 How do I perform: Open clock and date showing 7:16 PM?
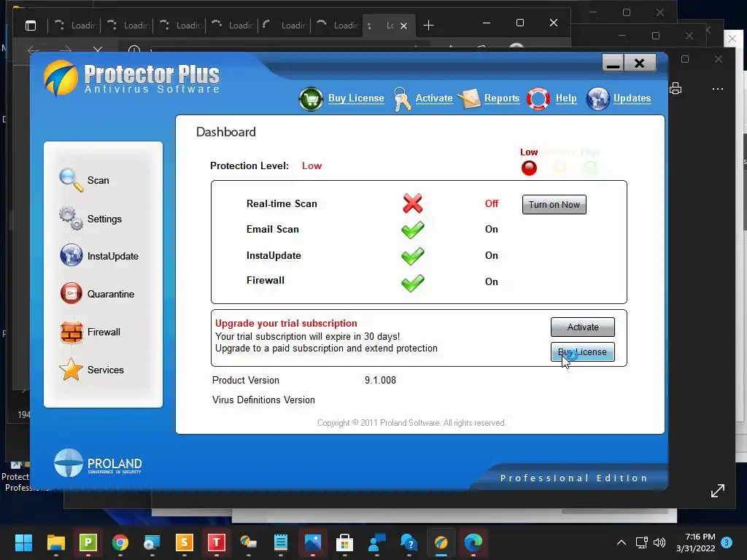click(x=695, y=542)
